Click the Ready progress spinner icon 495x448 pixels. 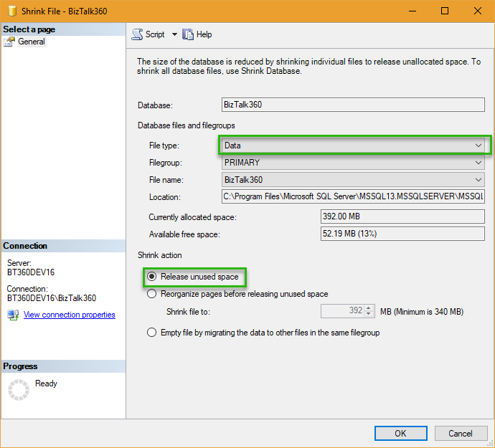point(19,390)
